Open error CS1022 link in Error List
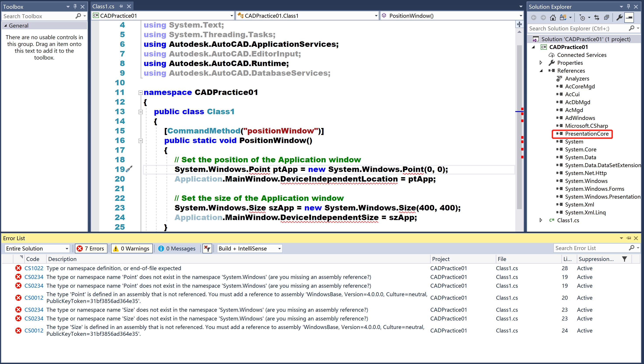Viewport: 644px width, 364px height. pos(34,268)
